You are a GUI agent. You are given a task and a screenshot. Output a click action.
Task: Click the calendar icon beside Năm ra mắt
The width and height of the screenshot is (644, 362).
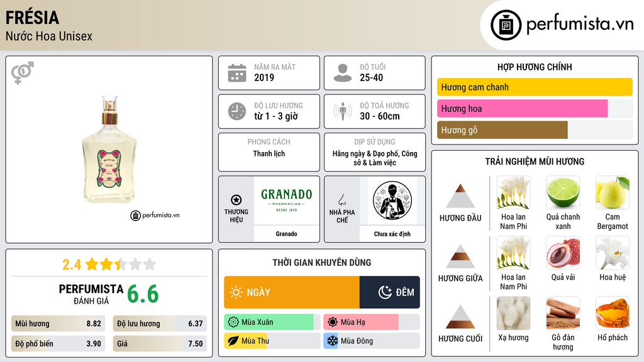tap(237, 73)
